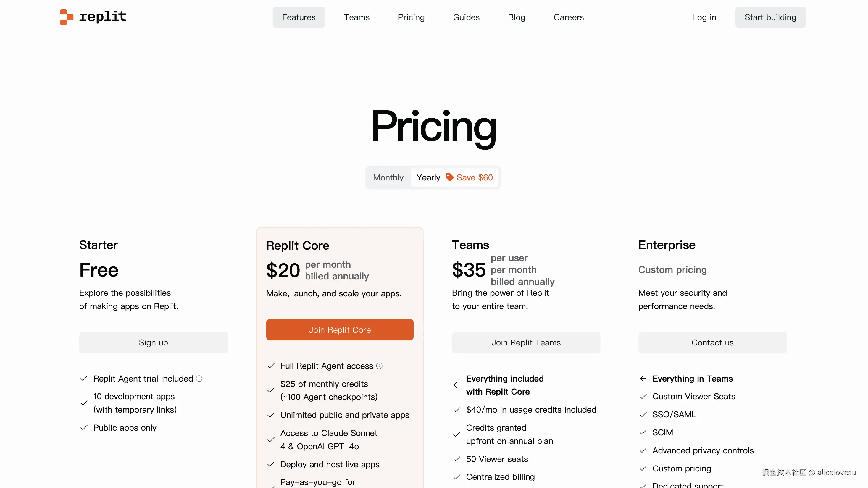Click info icon beside Replit Agent trial
868x488 pixels.
tap(199, 379)
